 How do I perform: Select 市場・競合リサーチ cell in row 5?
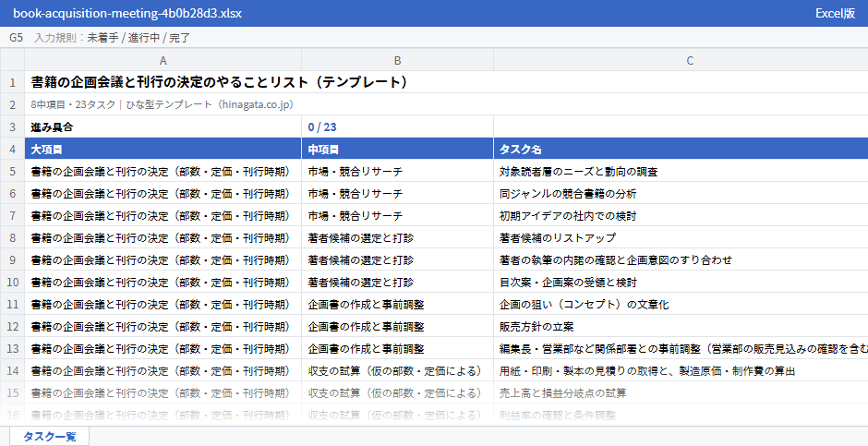pos(397,171)
